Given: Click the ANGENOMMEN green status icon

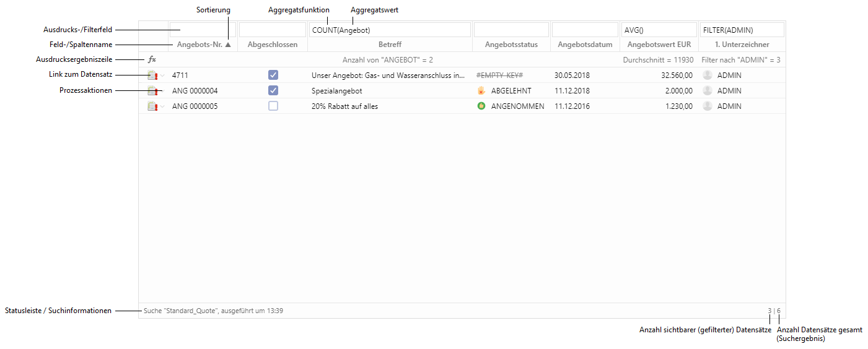Looking at the screenshot, I should 481,106.
